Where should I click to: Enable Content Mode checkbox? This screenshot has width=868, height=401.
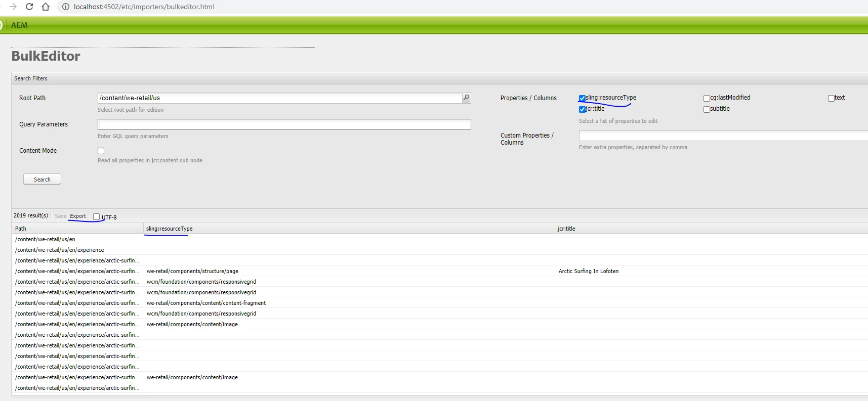[x=101, y=151]
